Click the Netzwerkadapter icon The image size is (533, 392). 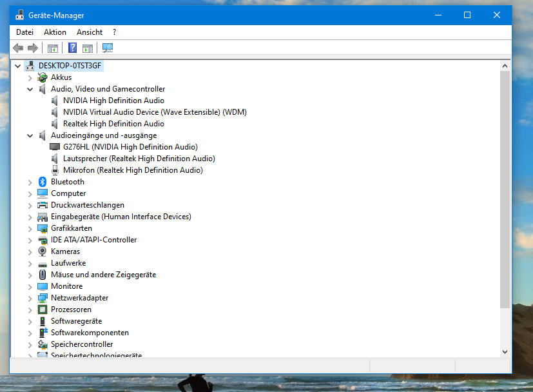click(42, 298)
